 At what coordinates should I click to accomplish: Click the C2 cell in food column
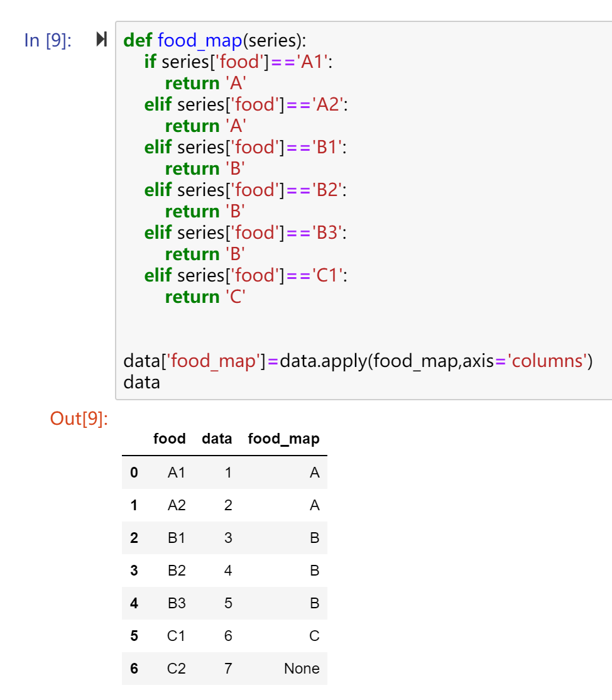[x=176, y=669]
